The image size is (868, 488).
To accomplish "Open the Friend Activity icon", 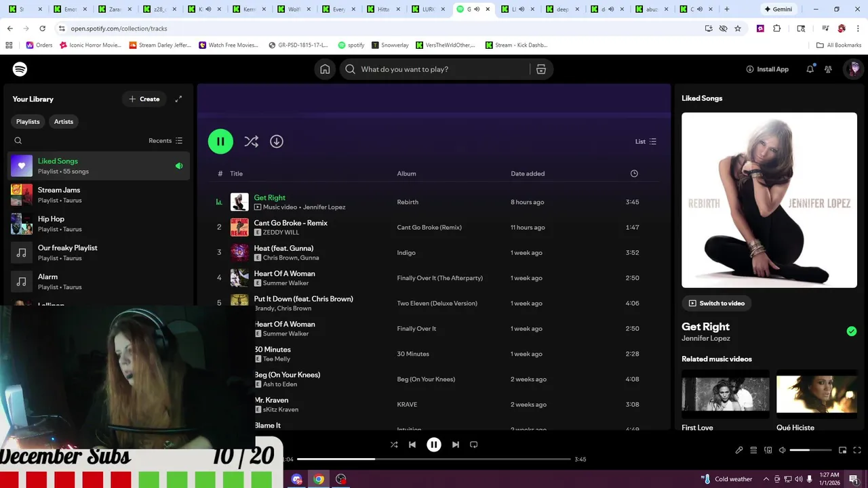I will pos(828,69).
